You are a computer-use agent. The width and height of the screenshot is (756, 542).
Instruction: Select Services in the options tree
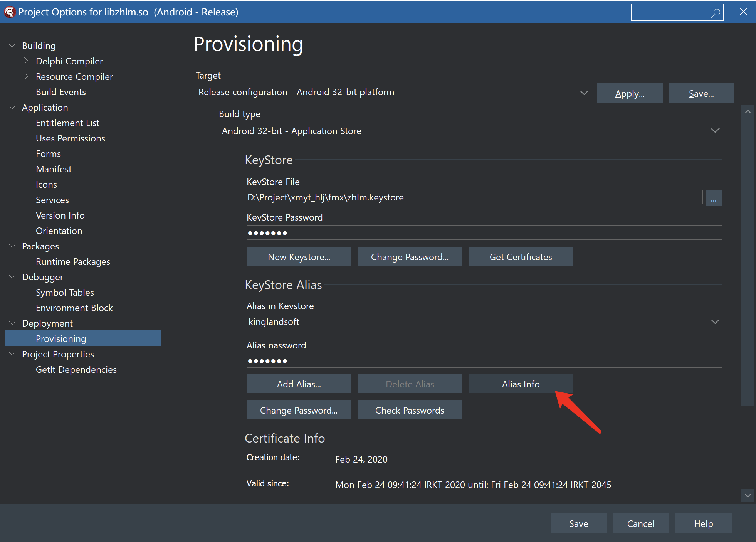point(52,200)
